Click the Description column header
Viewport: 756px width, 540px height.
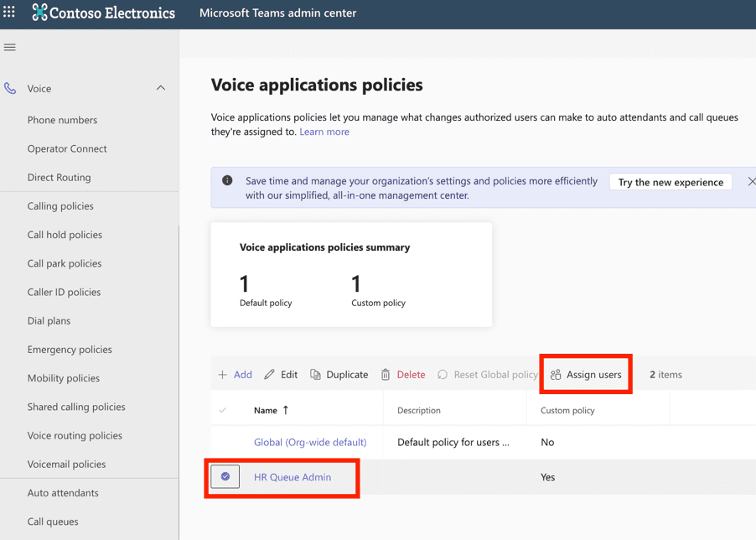pos(419,410)
